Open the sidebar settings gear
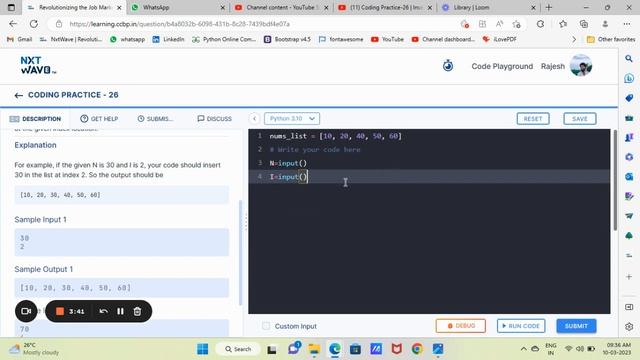 [629, 327]
